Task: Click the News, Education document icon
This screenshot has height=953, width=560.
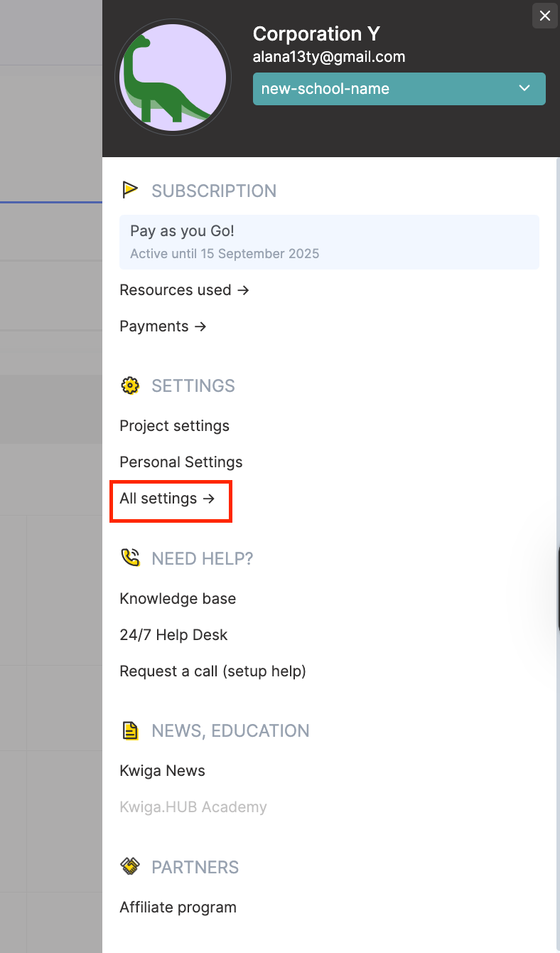Action: 130,730
